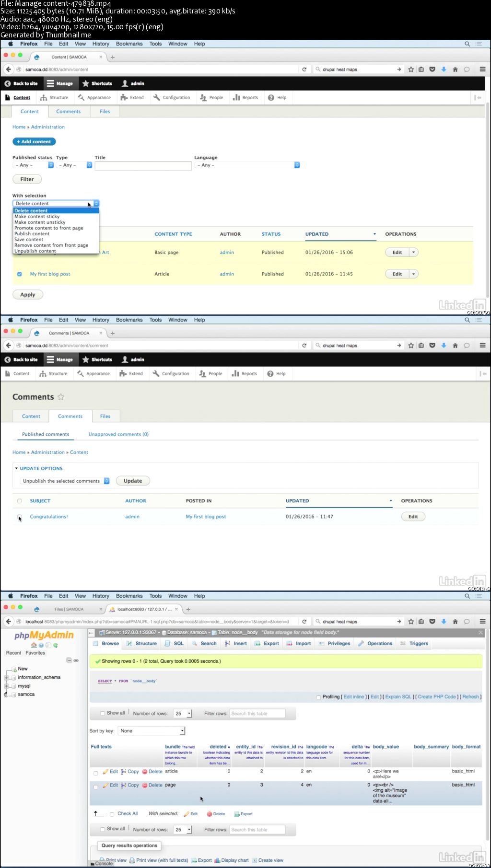The width and height of the screenshot is (491, 868).
Task: Expand information_schema database in tree
Action: (6, 677)
